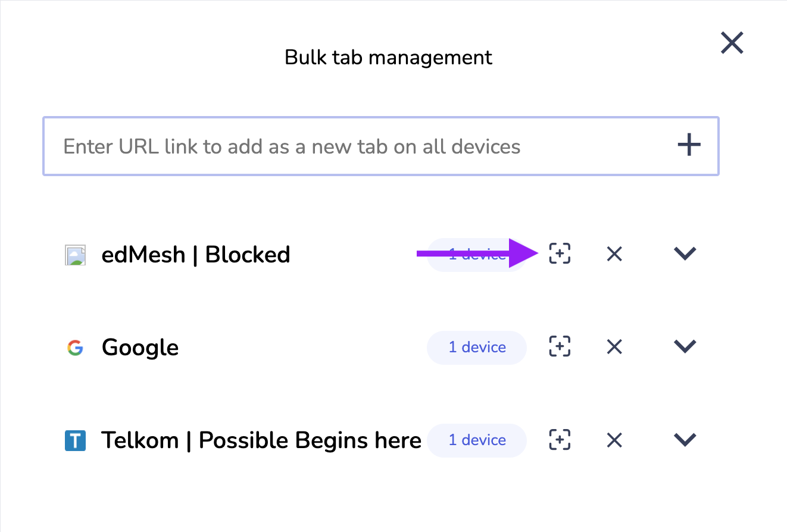787x532 pixels.
Task: Expand the Google row details
Action: 685,347
